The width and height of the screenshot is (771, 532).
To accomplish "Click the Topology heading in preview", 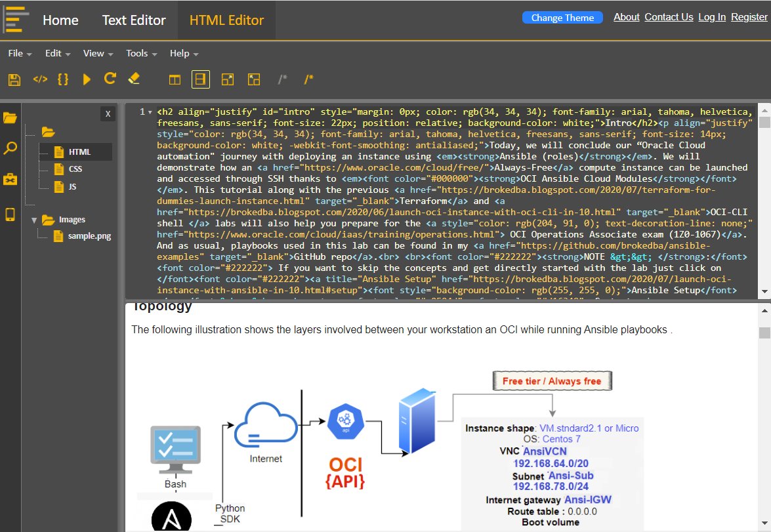I will click(x=162, y=307).
